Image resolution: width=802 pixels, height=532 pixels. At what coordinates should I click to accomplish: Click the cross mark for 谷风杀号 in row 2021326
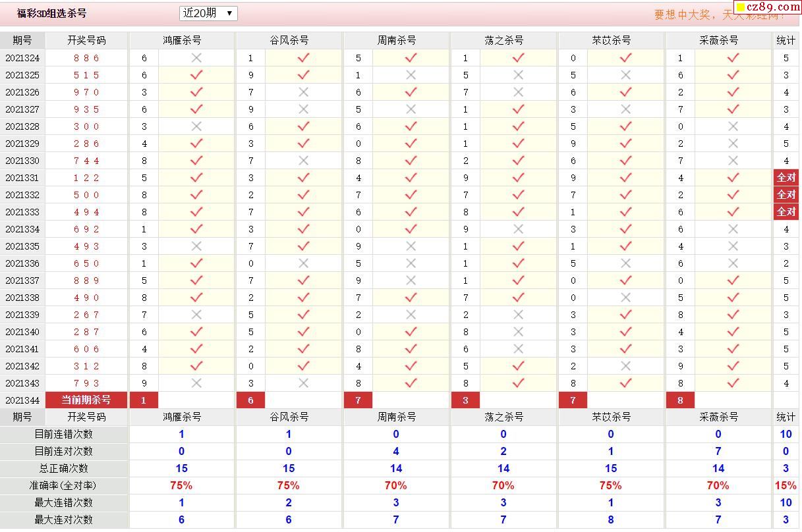pos(303,92)
